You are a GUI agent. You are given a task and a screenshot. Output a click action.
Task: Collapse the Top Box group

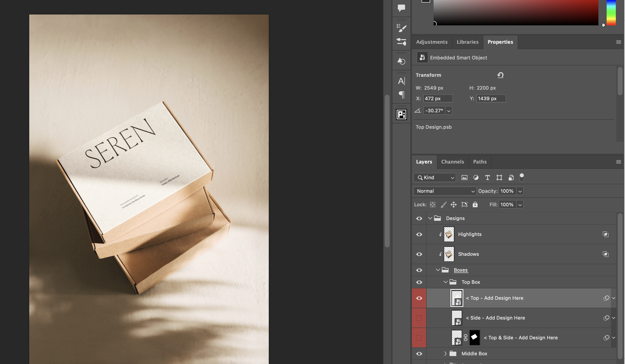pyautogui.click(x=445, y=282)
